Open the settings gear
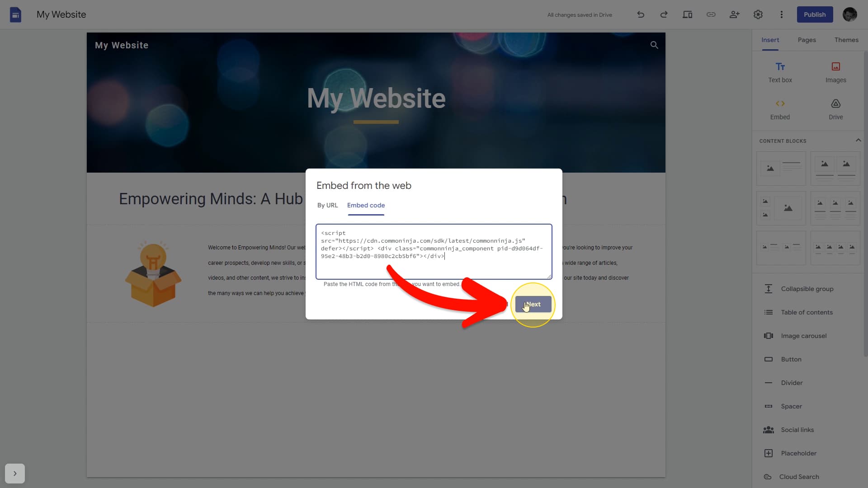This screenshot has width=868, height=488. tap(758, 14)
